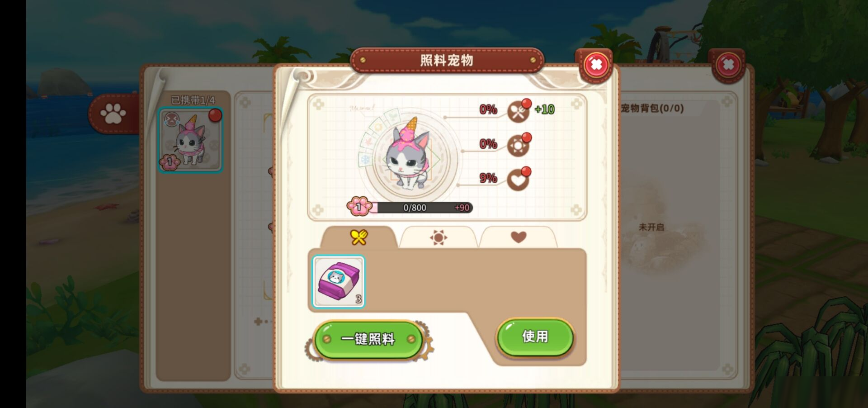Image resolution: width=868 pixels, height=408 pixels.
Task: Open the heart affection tab
Action: pos(518,237)
